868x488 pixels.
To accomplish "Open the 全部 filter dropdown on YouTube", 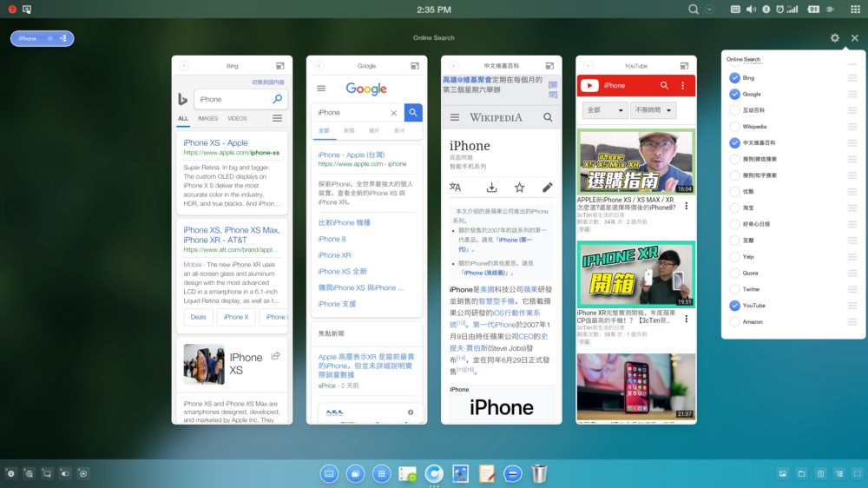I will click(x=604, y=110).
